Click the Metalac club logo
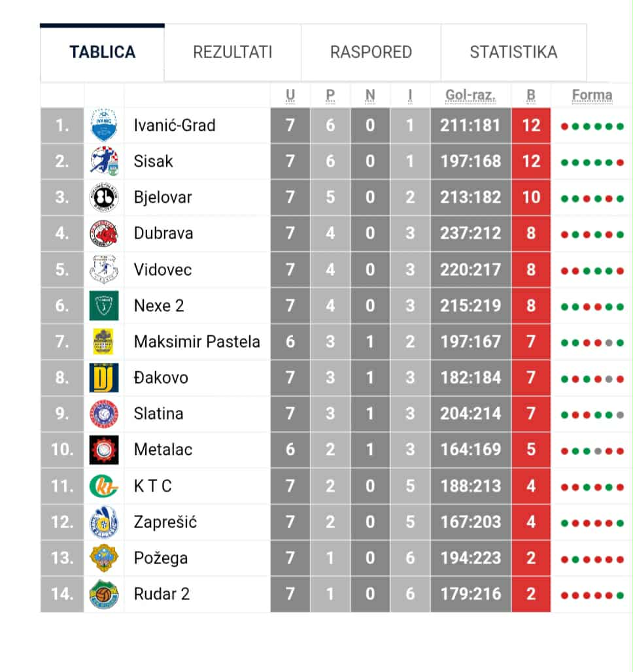This screenshot has height=672, width=633. point(104,450)
